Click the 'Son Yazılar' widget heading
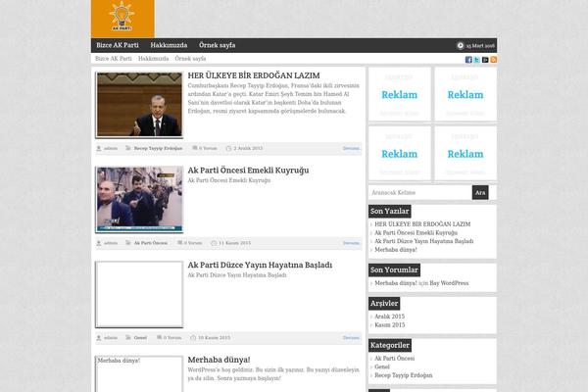This screenshot has width=588, height=392. [x=390, y=212]
